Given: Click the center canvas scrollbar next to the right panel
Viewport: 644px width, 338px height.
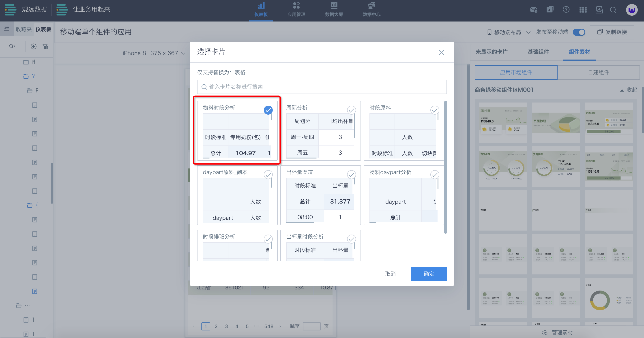Looking at the screenshot, I should pos(468,187).
